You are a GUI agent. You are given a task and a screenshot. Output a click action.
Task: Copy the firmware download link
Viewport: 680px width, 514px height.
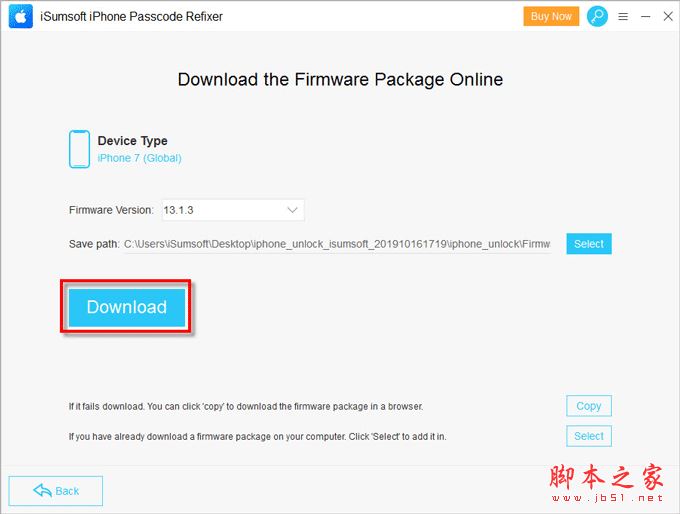click(x=588, y=406)
